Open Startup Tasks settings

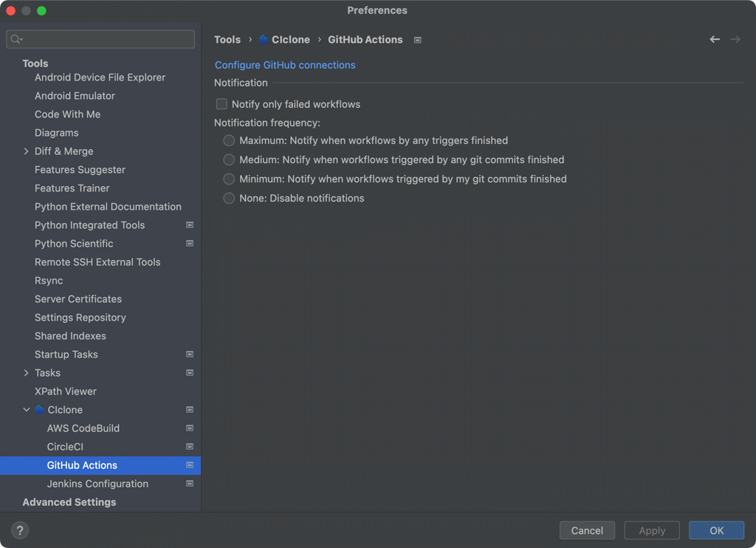[66, 354]
